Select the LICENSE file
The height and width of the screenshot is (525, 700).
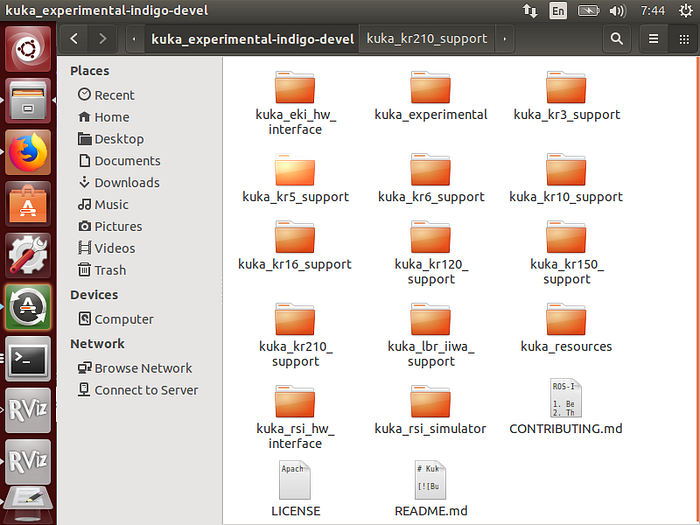(295, 489)
